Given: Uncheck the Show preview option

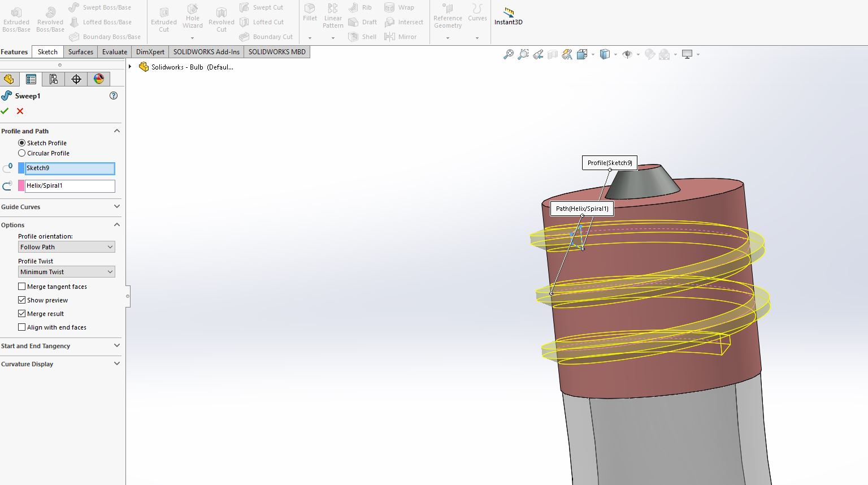Looking at the screenshot, I should (21, 300).
